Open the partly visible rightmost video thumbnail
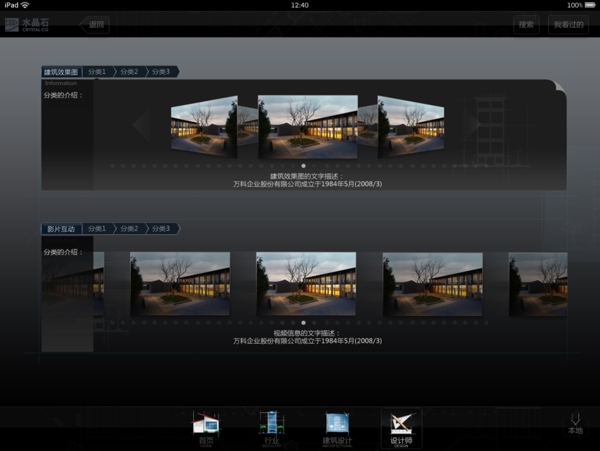Image resolution: width=600 pixels, height=451 pixels. coord(538,284)
